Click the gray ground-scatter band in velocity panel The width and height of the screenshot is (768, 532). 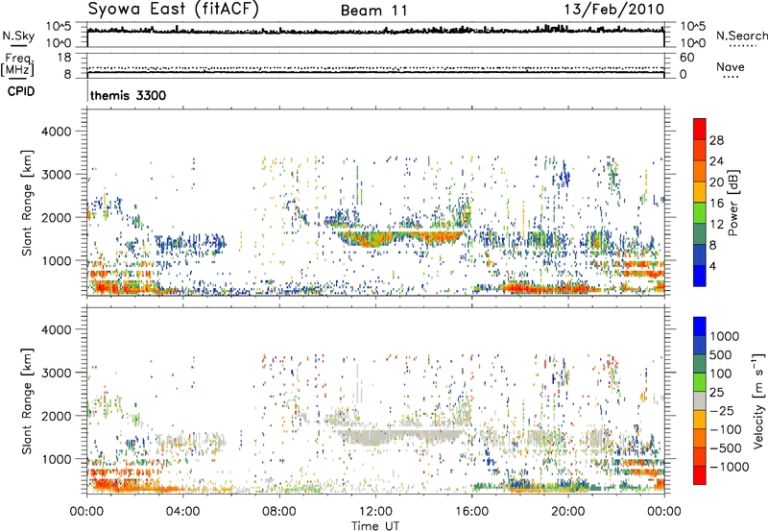(400, 436)
